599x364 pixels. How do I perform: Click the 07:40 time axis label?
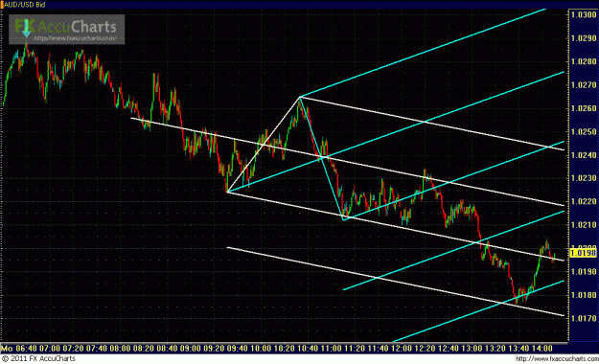97,349
